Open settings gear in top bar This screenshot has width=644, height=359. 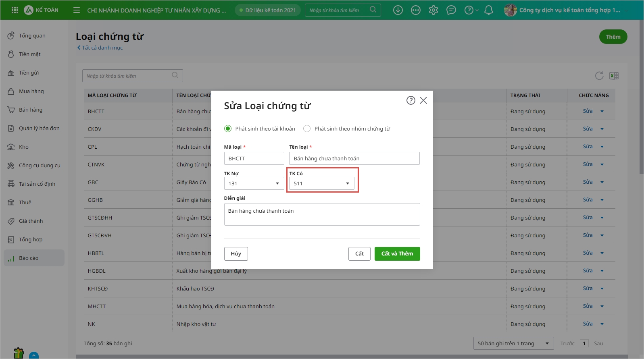pyautogui.click(x=433, y=10)
